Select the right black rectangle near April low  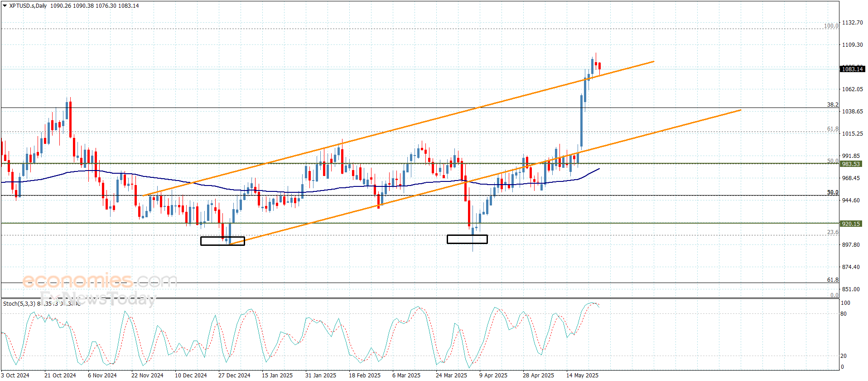(467, 239)
